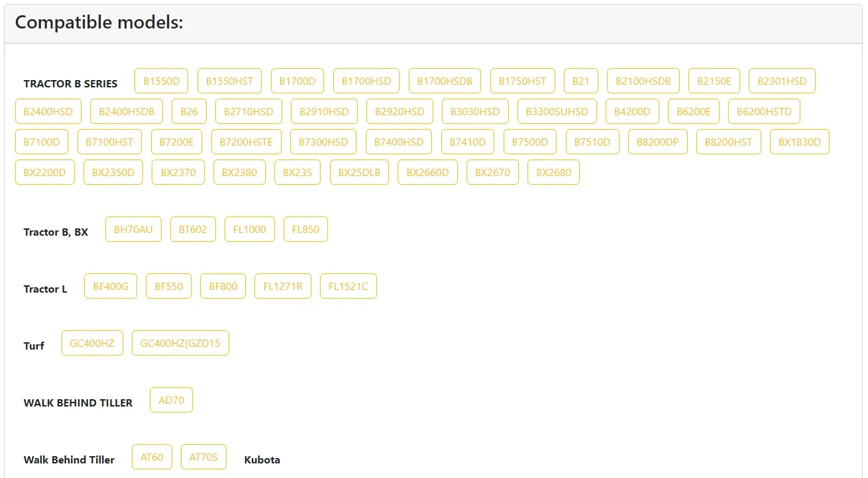Choose the FL1271R model

pos(283,286)
